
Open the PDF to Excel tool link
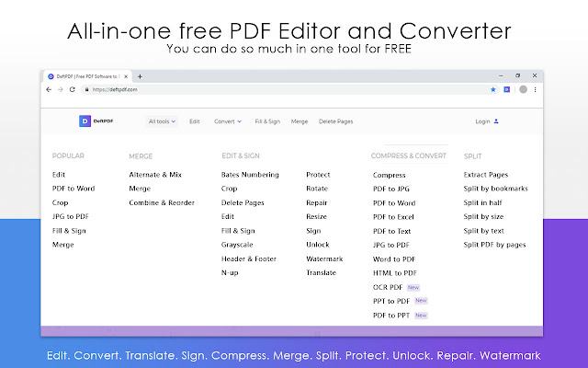tap(392, 216)
